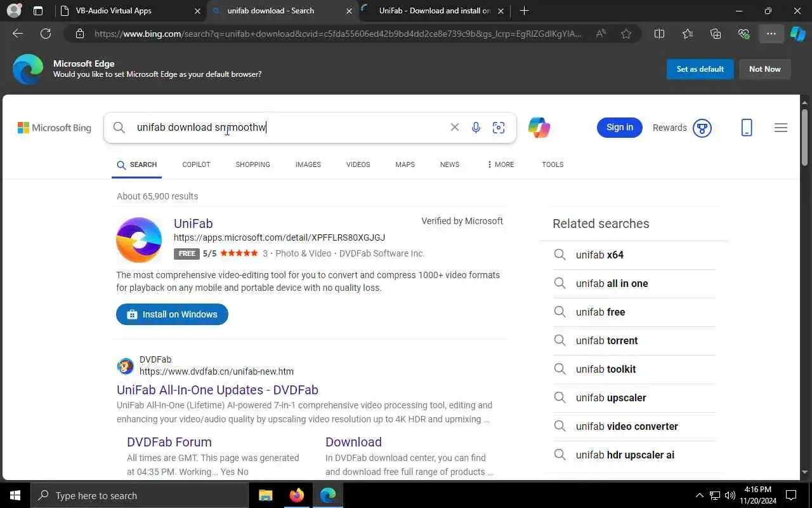
Task: Switch to the UniFab Download and install tab
Action: (435, 11)
